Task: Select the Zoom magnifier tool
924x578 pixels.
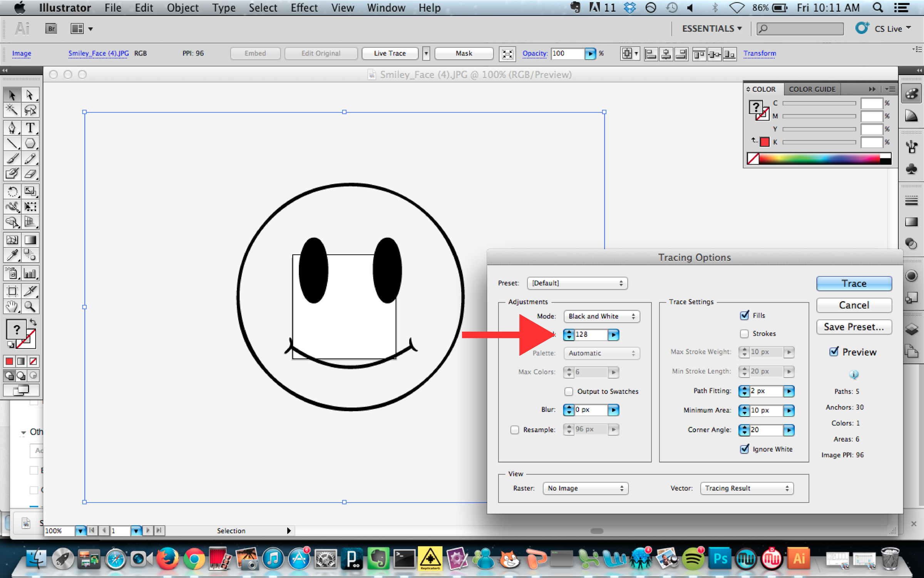Action: click(x=30, y=306)
